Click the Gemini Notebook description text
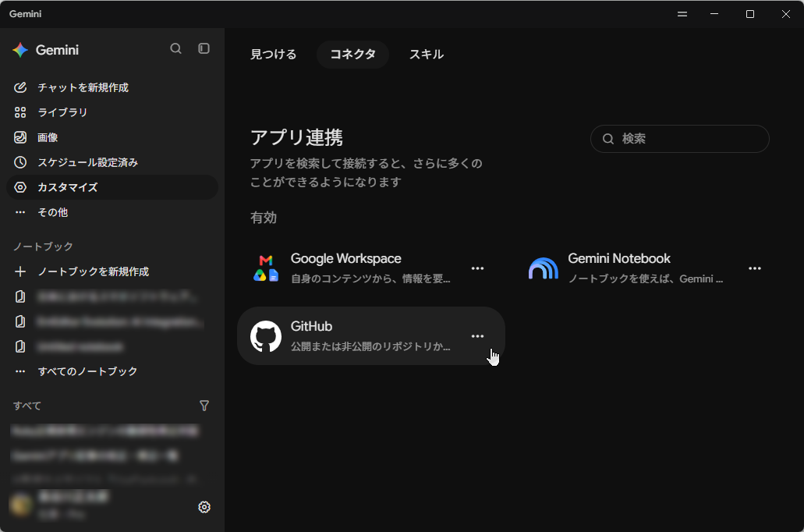 click(x=645, y=278)
